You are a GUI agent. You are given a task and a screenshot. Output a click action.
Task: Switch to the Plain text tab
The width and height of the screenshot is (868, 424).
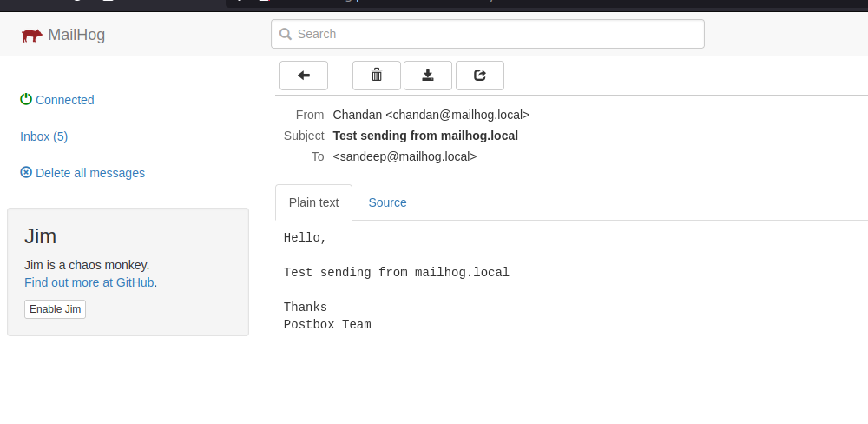tap(313, 202)
